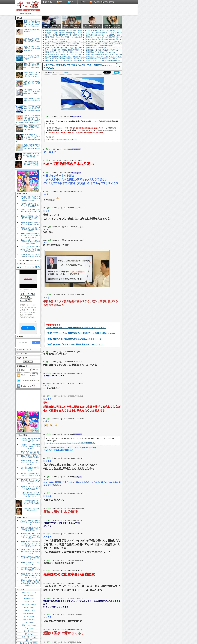Click the Google article search field
Viewport: 197px width, 644px height.
24,343
